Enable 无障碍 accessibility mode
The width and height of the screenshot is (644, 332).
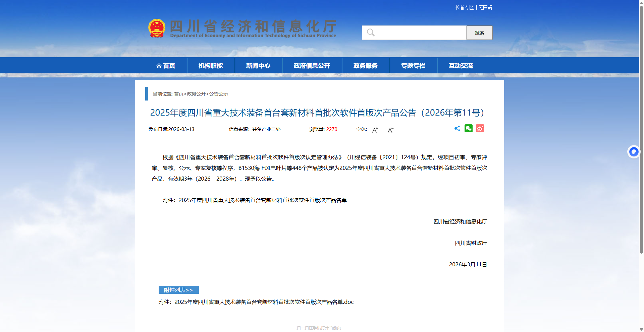click(x=485, y=8)
